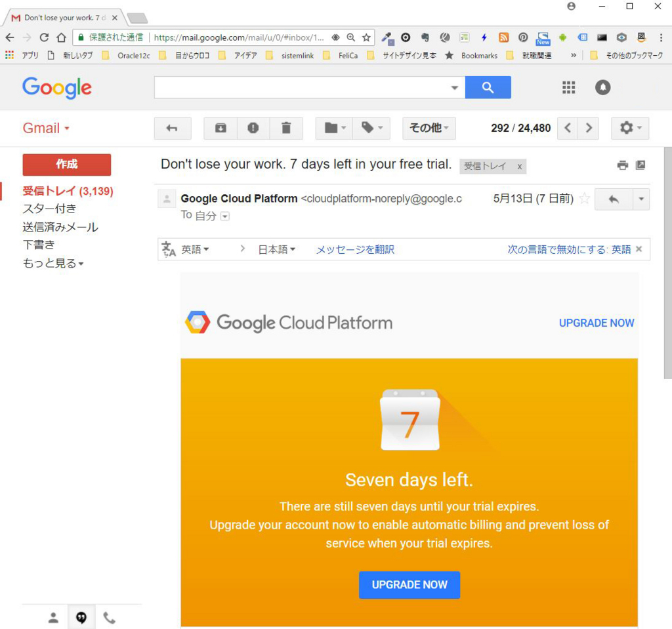Open the Google apps grid

(x=569, y=87)
